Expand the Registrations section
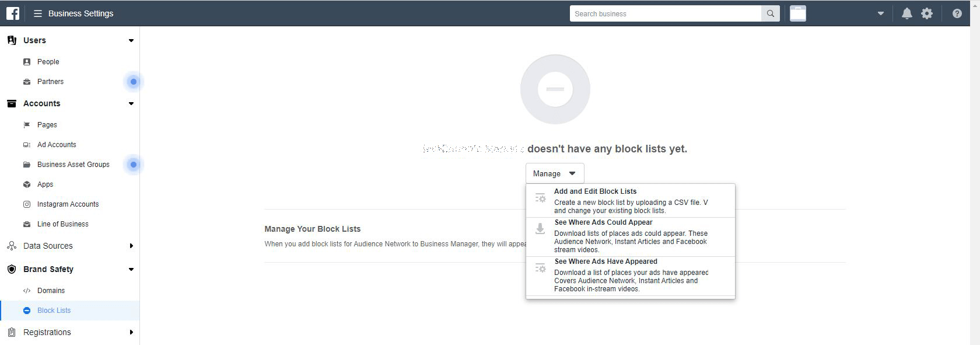Screen dimensions: 980x345 pyautogui.click(x=131, y=332)
